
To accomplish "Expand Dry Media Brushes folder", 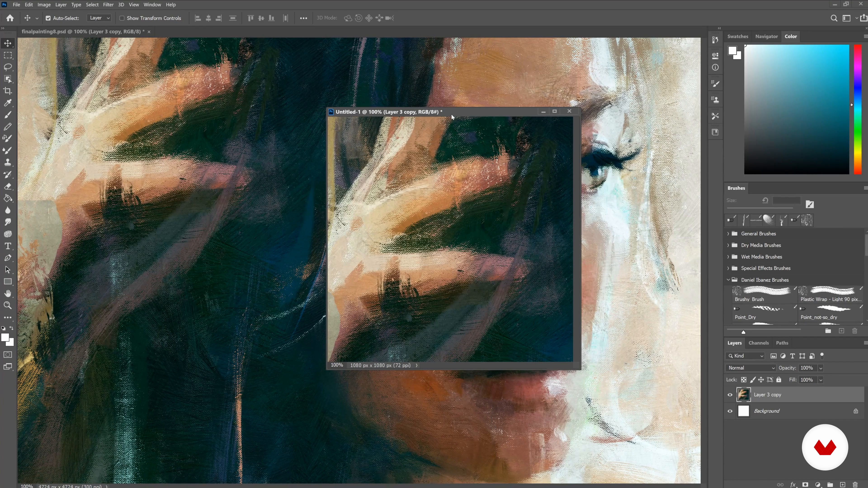I will point(728,245).
